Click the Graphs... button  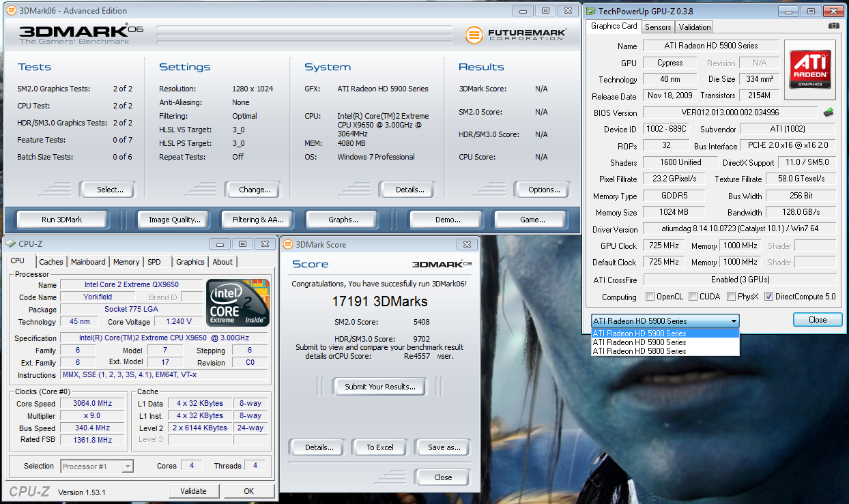343,220
